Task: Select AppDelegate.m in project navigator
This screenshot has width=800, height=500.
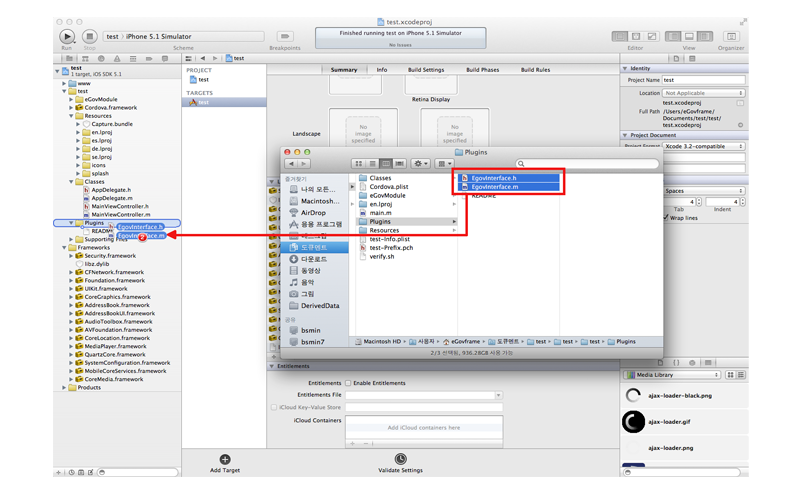Action: [111, 198]
